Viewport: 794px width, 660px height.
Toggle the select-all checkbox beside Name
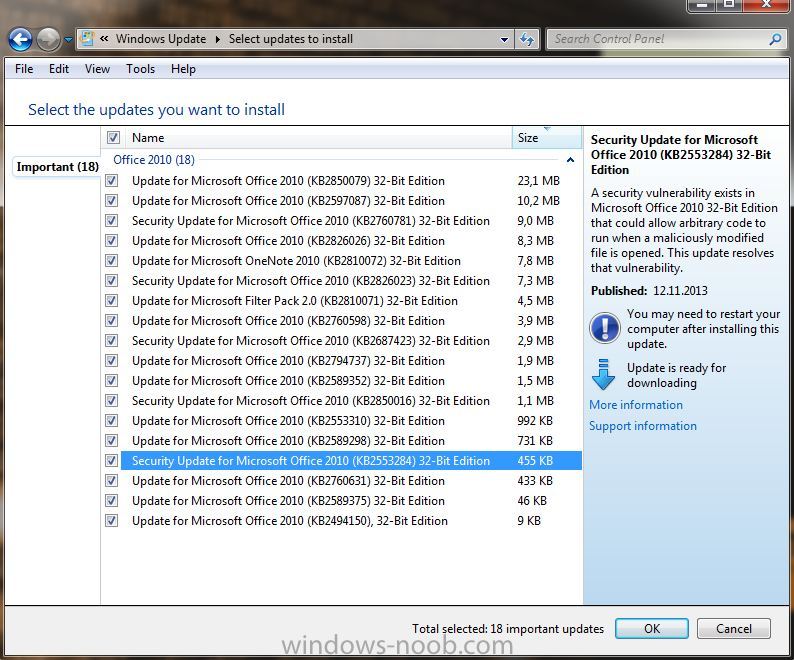click(113, 138)
